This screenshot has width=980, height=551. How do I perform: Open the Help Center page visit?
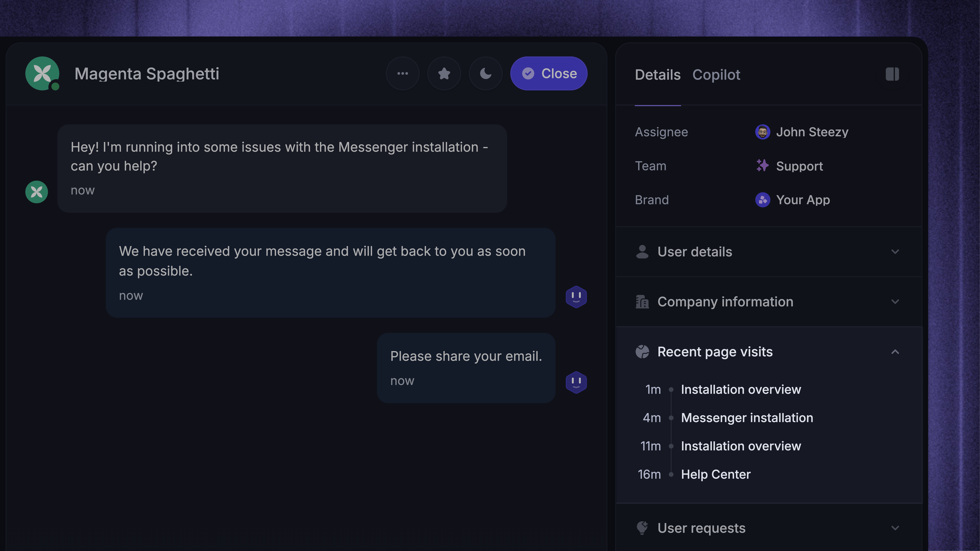[x=716, y=475]
